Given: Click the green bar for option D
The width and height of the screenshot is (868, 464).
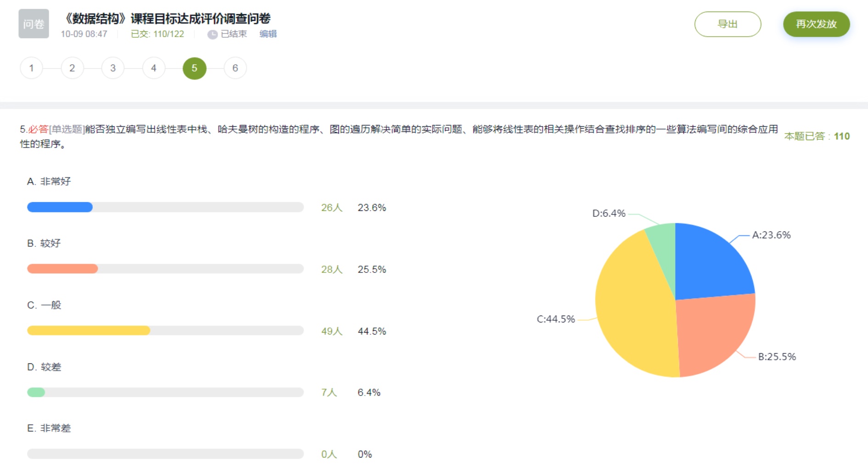Looking at the screenshot, I should click(x=36, y=392).
